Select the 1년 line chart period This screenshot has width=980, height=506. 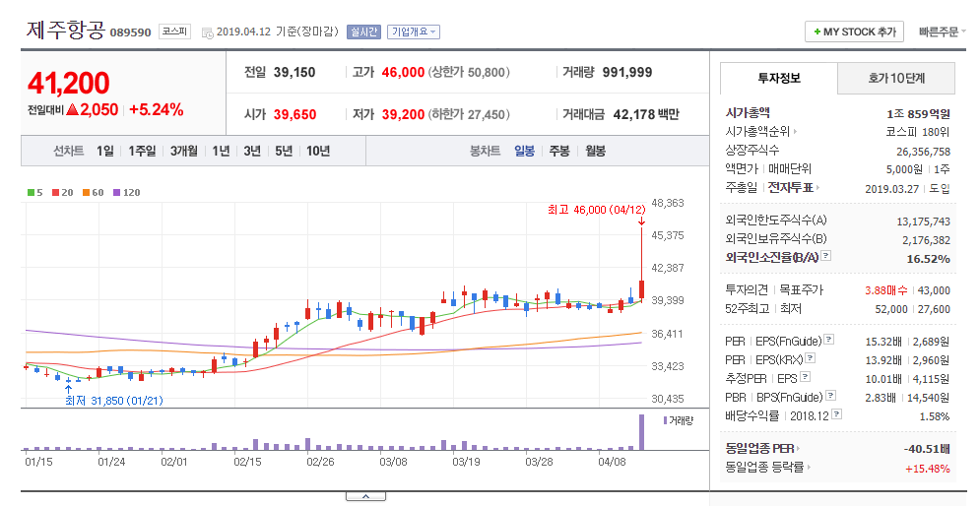222,152
